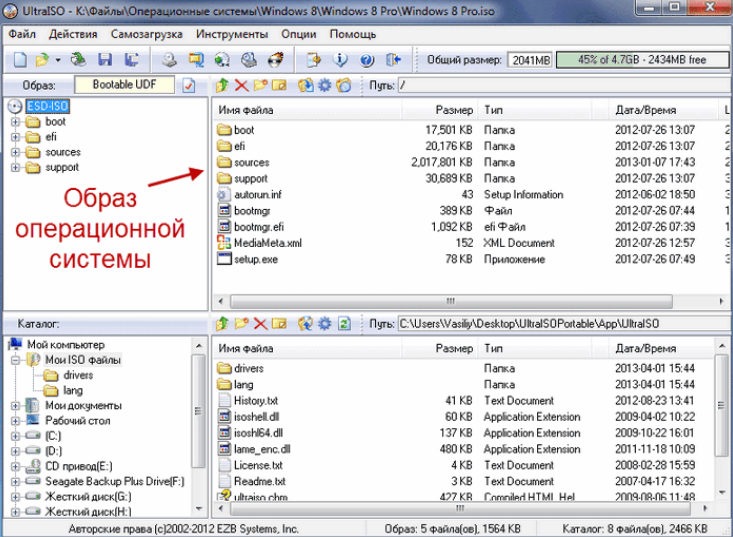Click the Exit door icon

[x=393, y=60]
